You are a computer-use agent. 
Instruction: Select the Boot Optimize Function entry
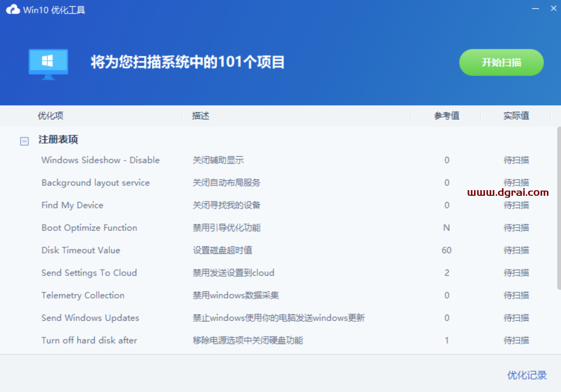tap(89, 228)
